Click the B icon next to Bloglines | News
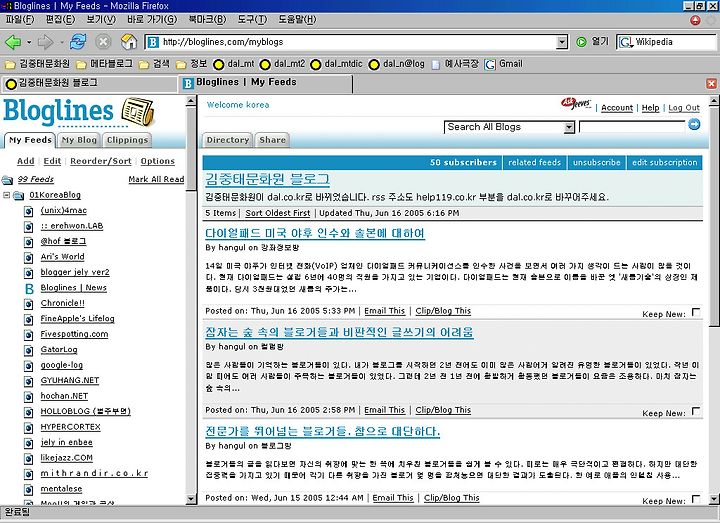The image size is (720, 523). point(29,288)
